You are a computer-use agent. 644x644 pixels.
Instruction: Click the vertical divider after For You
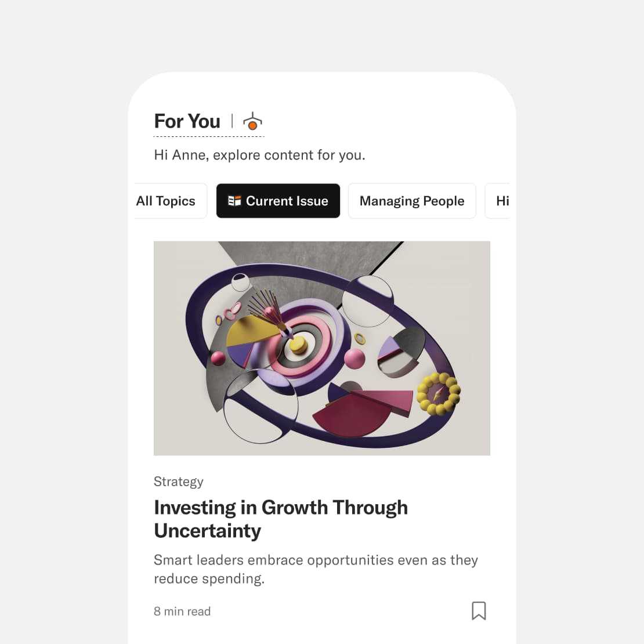[232, 121]
